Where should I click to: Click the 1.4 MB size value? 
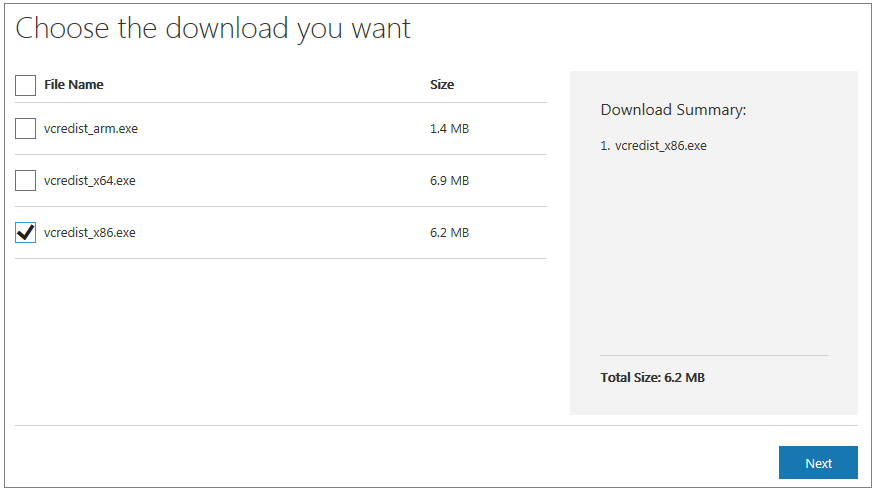449,129
